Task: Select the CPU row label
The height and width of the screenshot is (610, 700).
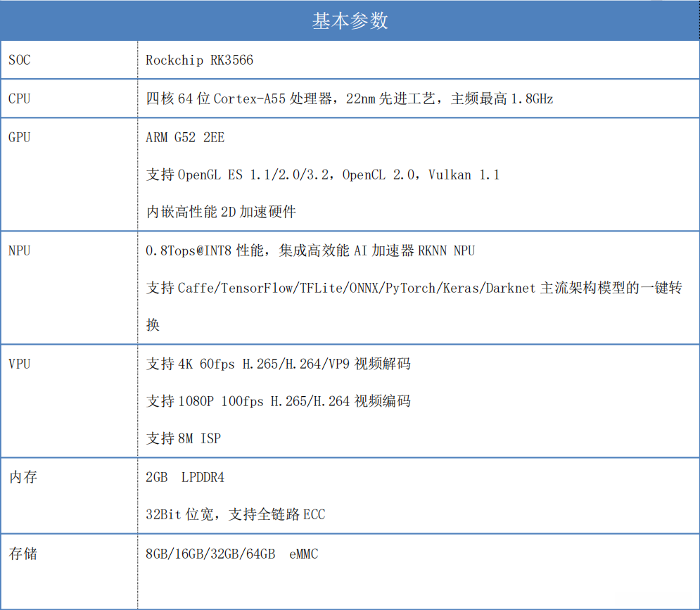Action: pyautogui.click(x=19, y=99)
